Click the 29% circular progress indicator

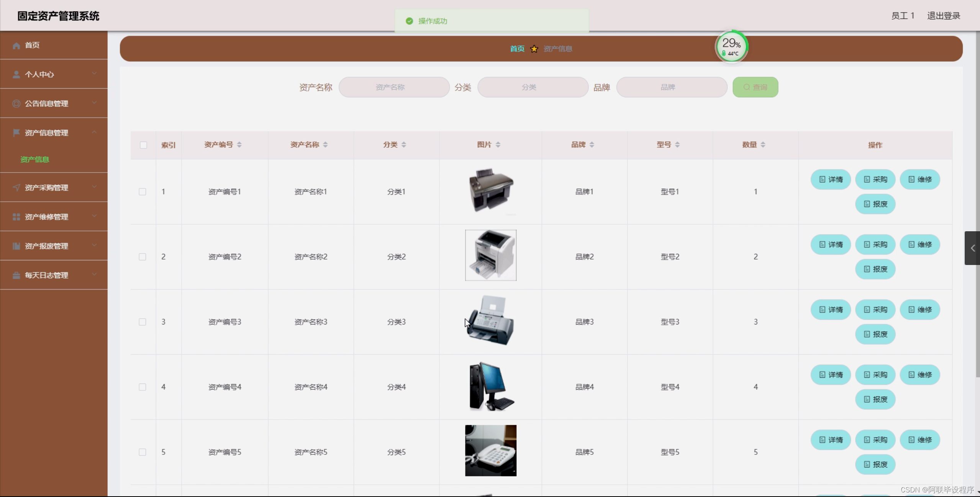731,47
